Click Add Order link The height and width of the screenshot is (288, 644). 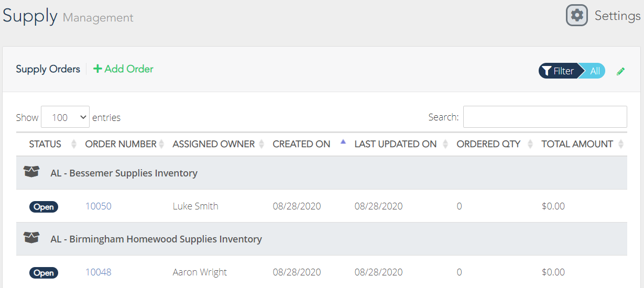[123, 69]
